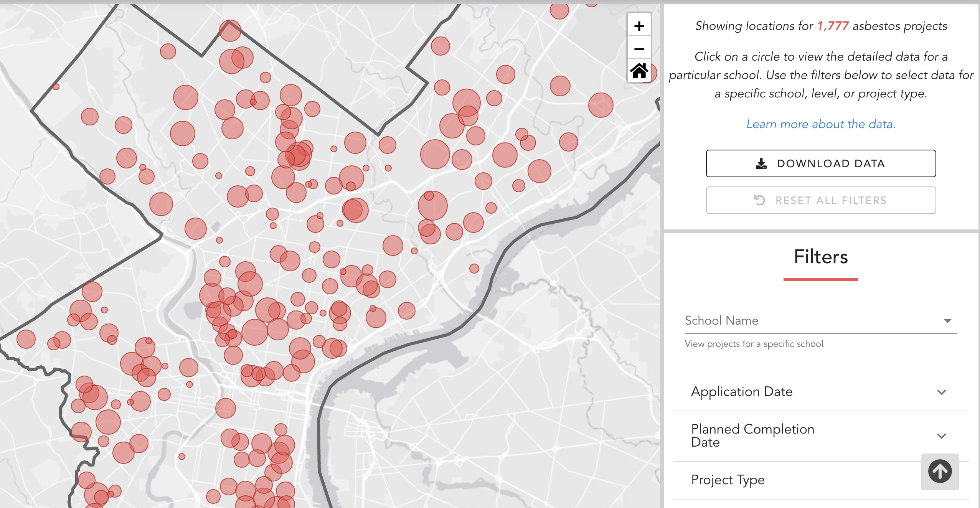Click the scroll-to-top arrow button
The image size is (980, 508).
click(940, 472)
